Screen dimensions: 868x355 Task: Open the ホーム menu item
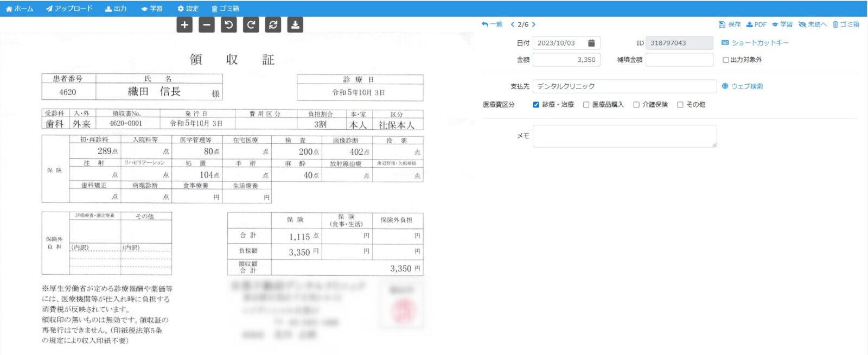tap(20, 9)
